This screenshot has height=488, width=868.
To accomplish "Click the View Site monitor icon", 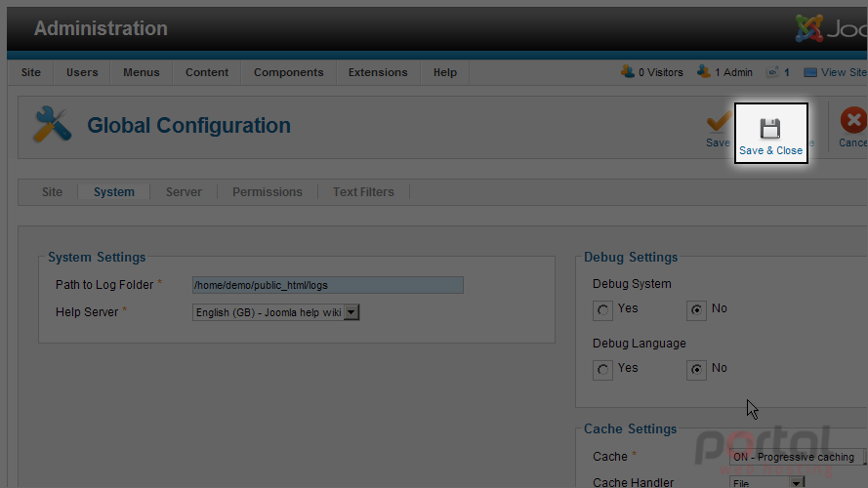I will point(809,72).
